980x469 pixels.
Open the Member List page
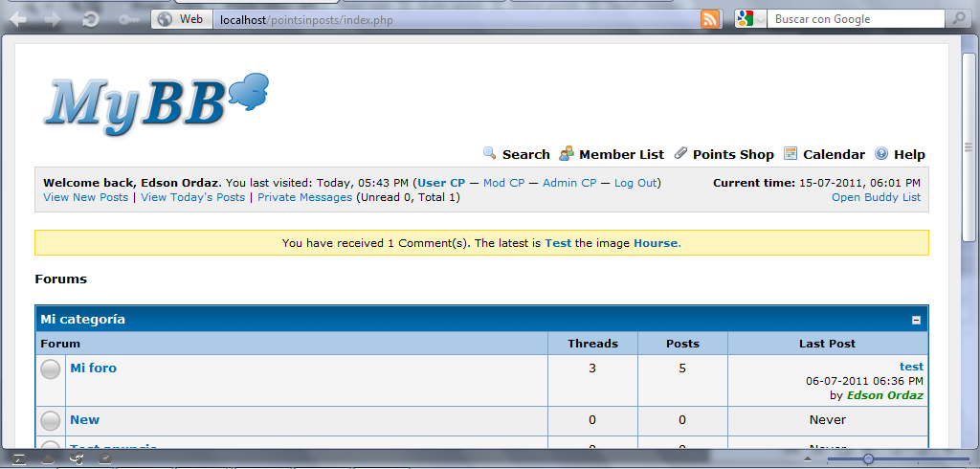click(620, 154)
